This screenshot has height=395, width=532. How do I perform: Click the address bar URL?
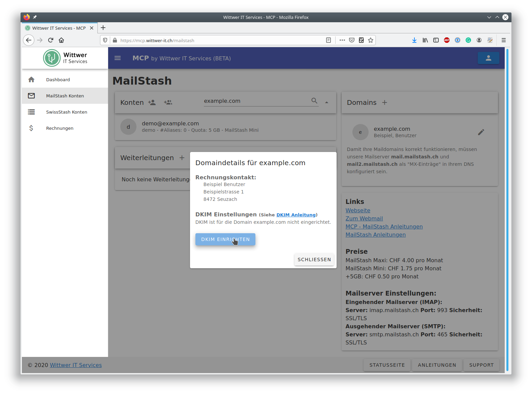point(157,40)
